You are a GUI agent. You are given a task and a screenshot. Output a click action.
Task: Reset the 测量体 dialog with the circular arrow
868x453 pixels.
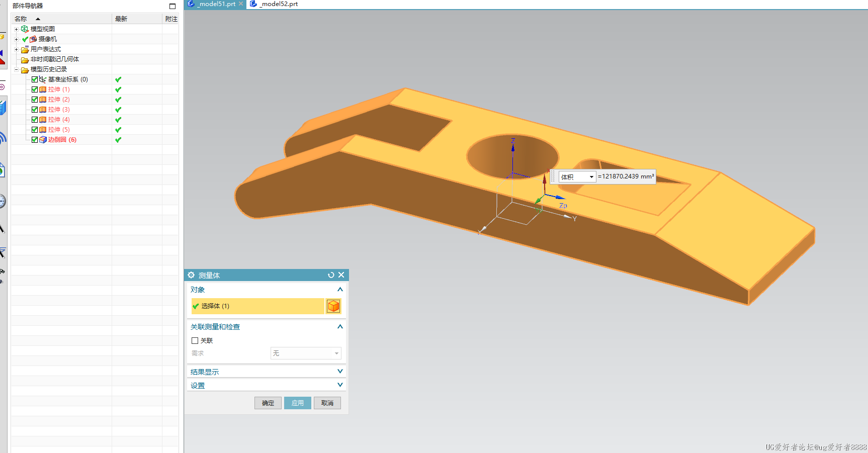coord(331,275)
